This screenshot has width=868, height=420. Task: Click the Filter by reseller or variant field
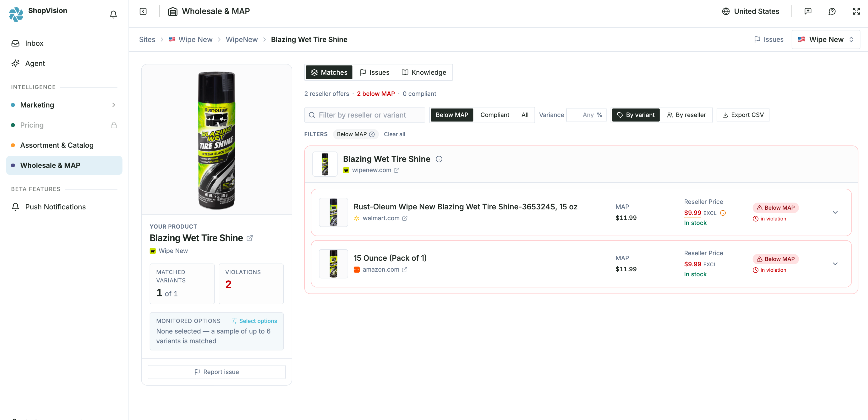[365, 115]
